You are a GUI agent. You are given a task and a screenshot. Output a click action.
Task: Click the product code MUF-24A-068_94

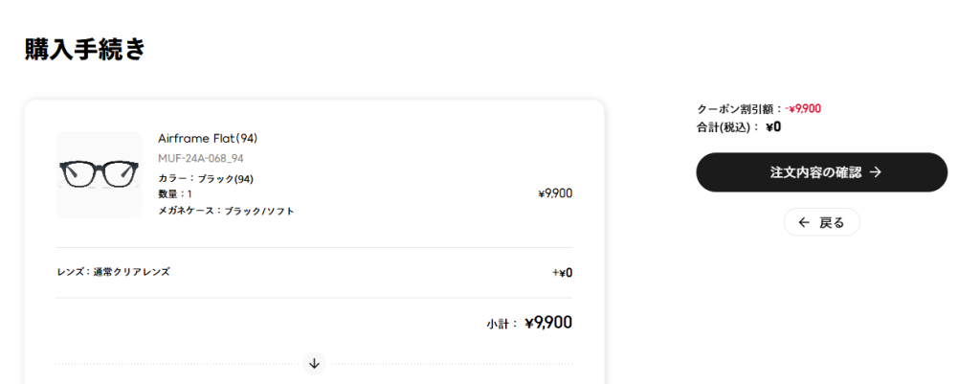click(201, 158)
